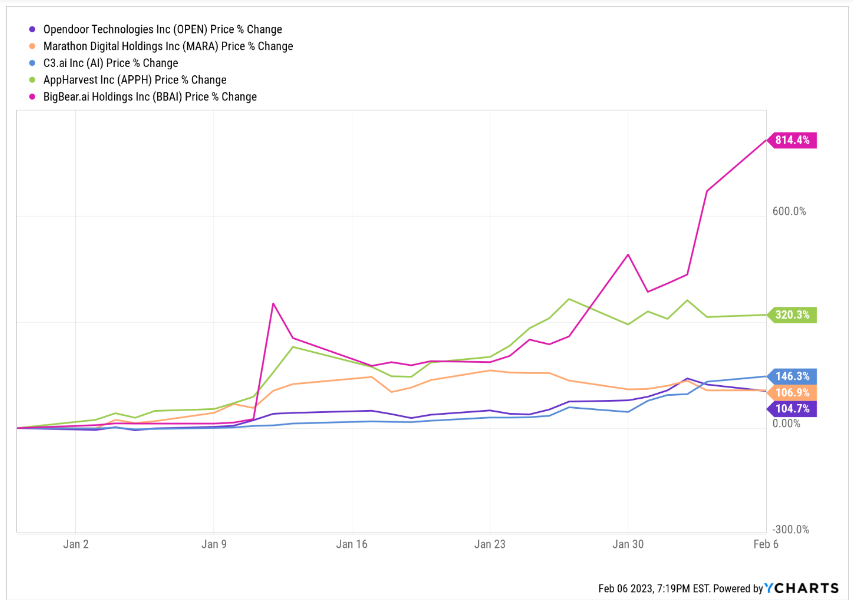Click the Feb 6 date axis label
This screenshot has height=609, width=853.
(766, 545)
